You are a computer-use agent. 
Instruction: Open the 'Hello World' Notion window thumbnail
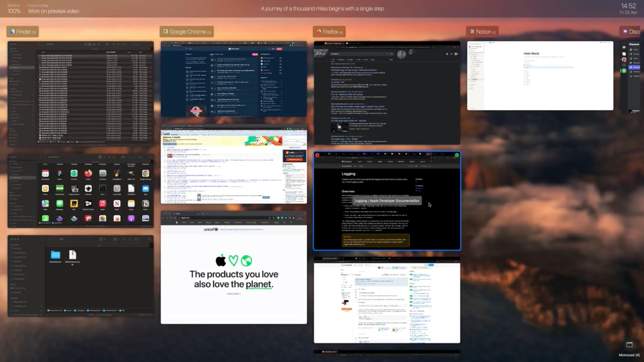click(x=540, y=75)
